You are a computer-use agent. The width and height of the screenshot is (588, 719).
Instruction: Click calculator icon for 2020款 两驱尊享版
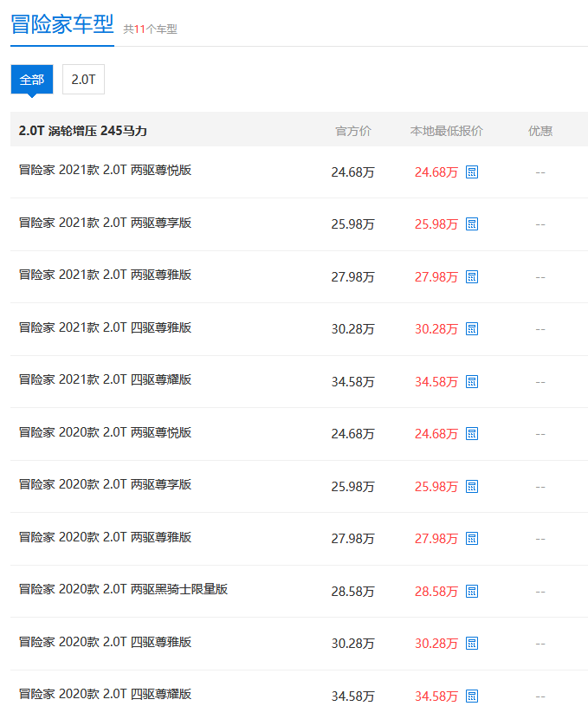(472, 487)
